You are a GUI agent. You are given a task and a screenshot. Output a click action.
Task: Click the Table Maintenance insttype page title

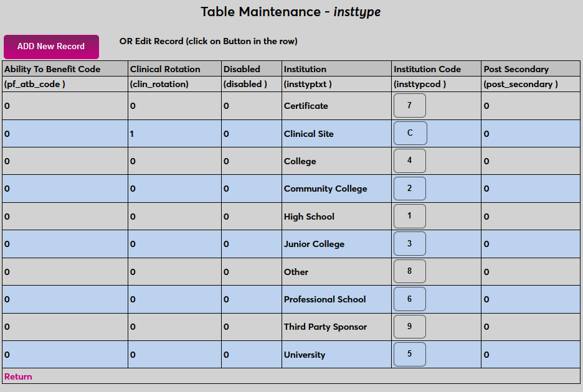point(290,12)
